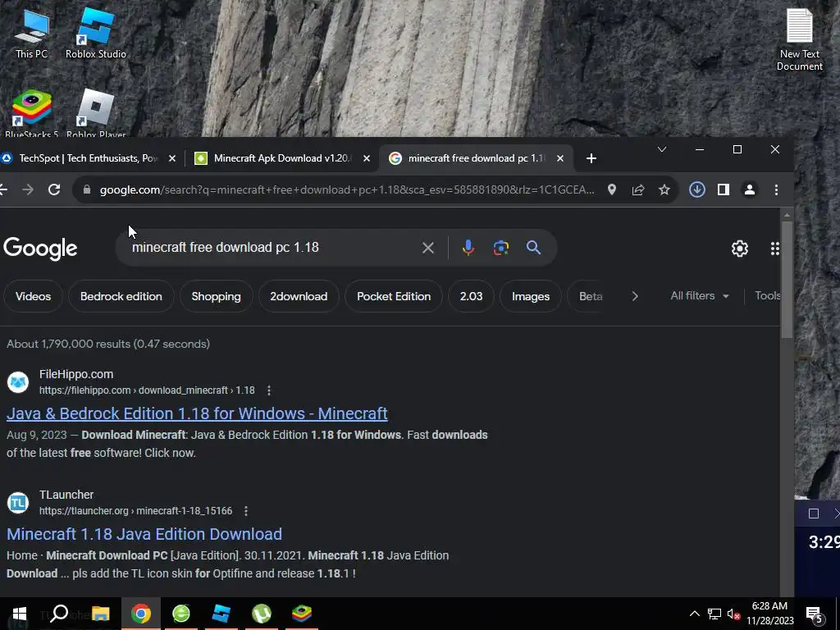Screen dimensions: 840x630
Task: Reload the current page
Action: [54, 189]
